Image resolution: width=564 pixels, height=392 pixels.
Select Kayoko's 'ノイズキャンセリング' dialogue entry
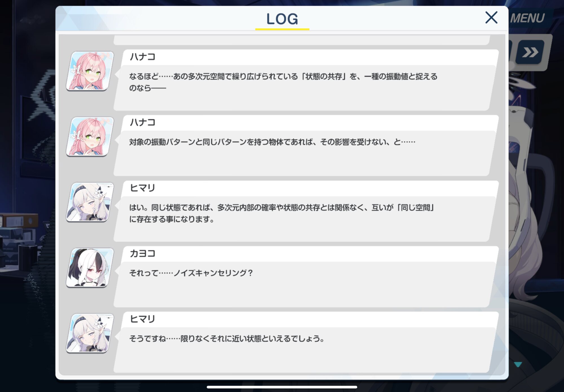[x=306, y=277]
